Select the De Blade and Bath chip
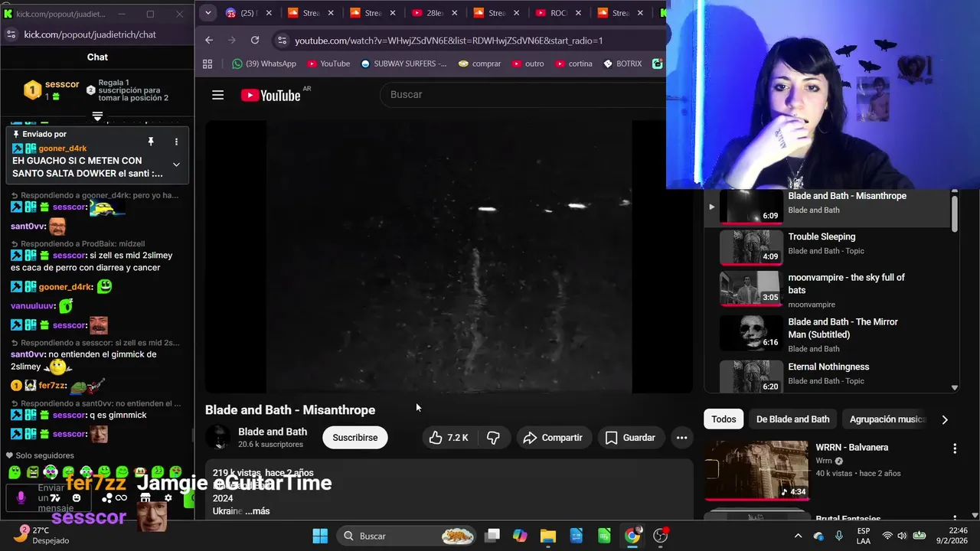This screenshot has width=980, height=551. point(792,419)
